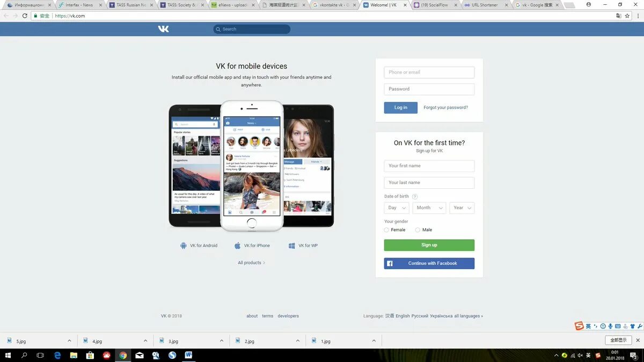
Task: Click the green Sign up button
Action: click(x=429, y=245)
